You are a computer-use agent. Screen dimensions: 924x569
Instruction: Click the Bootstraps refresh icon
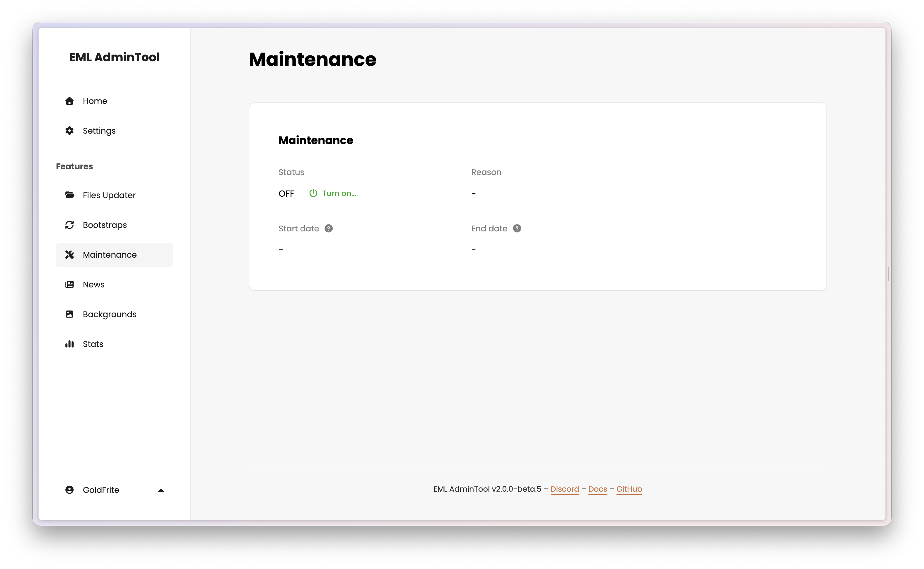coord(70,225)
